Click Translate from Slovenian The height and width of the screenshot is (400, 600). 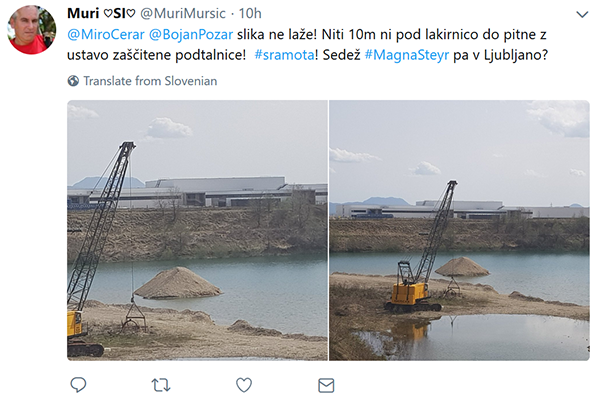coord(150,81)
